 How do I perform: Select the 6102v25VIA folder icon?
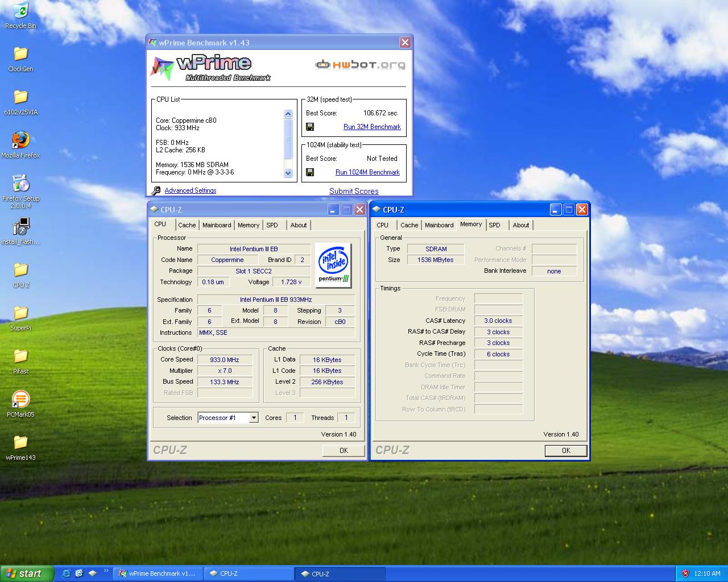[20, 102]
